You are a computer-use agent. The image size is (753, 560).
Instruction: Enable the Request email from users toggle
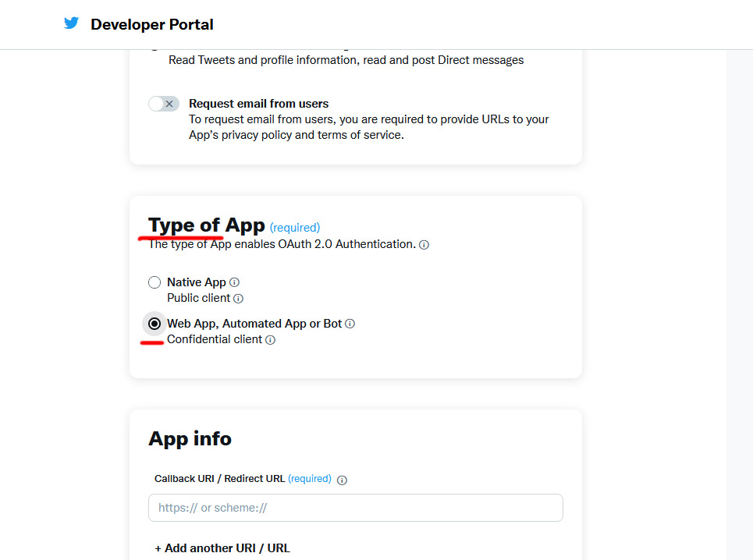click(164, 104)
